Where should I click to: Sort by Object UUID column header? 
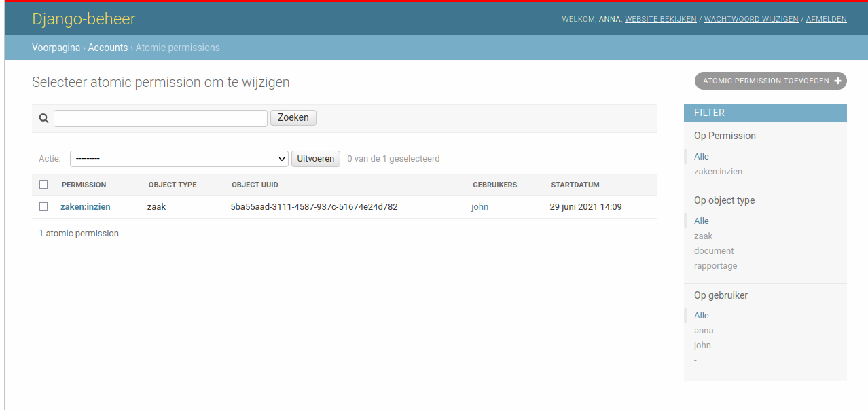coord(255,185)
